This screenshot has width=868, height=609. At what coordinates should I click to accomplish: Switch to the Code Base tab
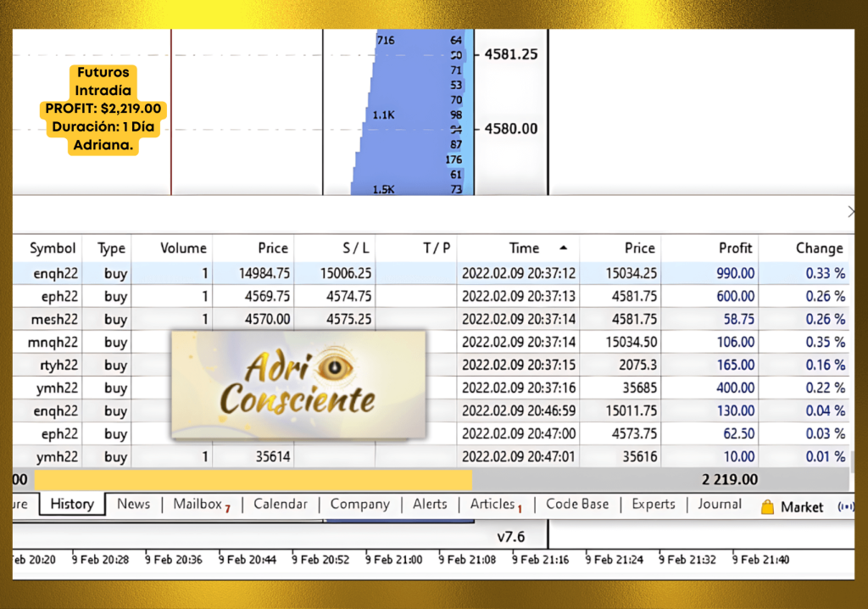coord(577,504)
